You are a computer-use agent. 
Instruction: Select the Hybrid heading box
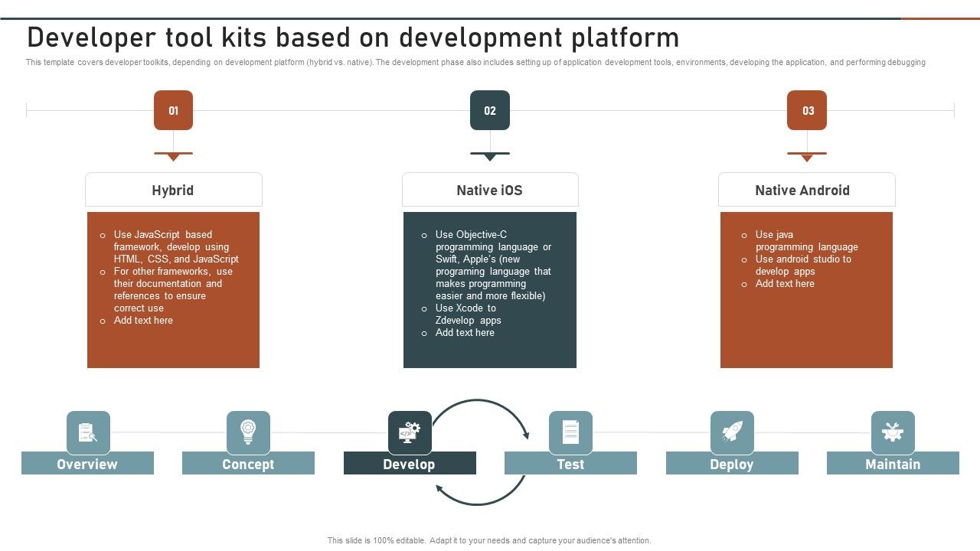[174, 190]
